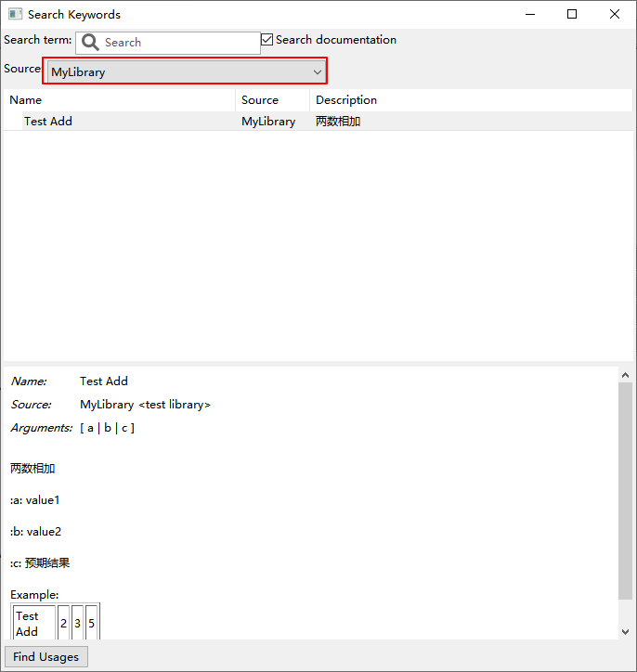Select the Test Add keyword row
Image resolution: width=637 pixels, height=672 pixels.
point(318,122)
